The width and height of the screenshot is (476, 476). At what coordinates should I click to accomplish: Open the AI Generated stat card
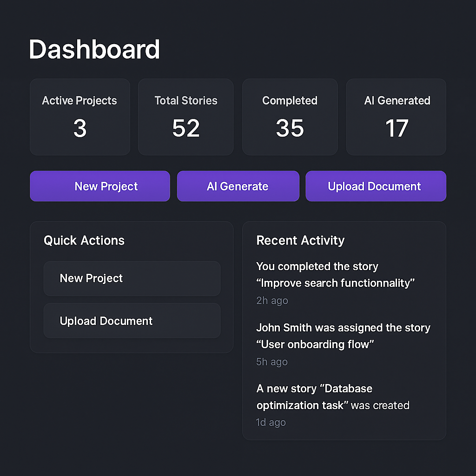click(396, 117)
